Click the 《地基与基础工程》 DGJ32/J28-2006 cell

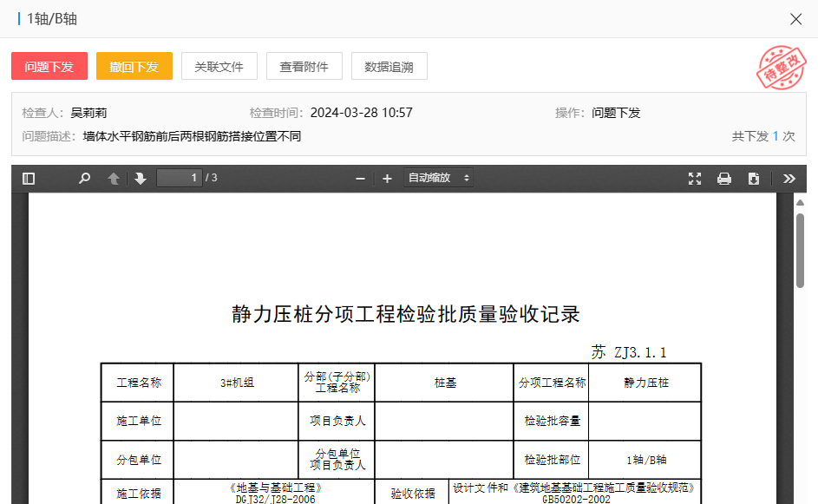(x=274, y=493)
